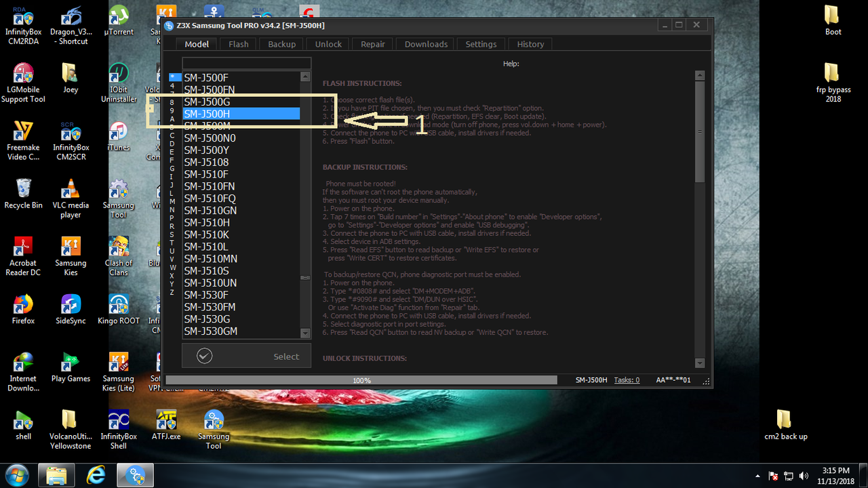The width and height of the screenshot is (868, 488).
Task: Open the Boot folder on desktop
Action: 833,20
